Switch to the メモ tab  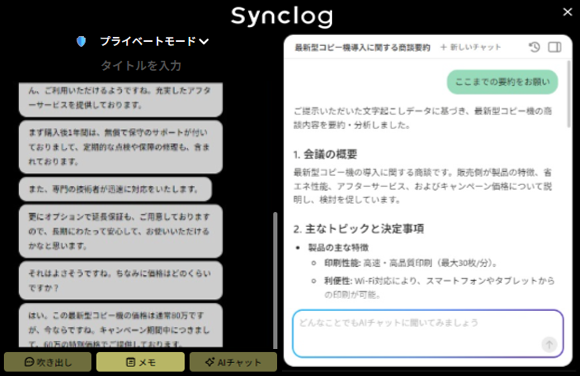pos(141,362)
